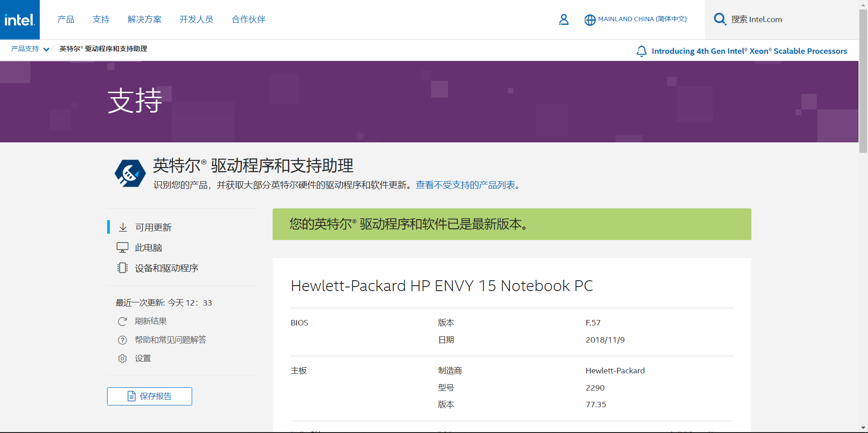This screenshot has width=868, height=433.
Task: Click the 刷新结果 link
Action: [x=151, y=321]
